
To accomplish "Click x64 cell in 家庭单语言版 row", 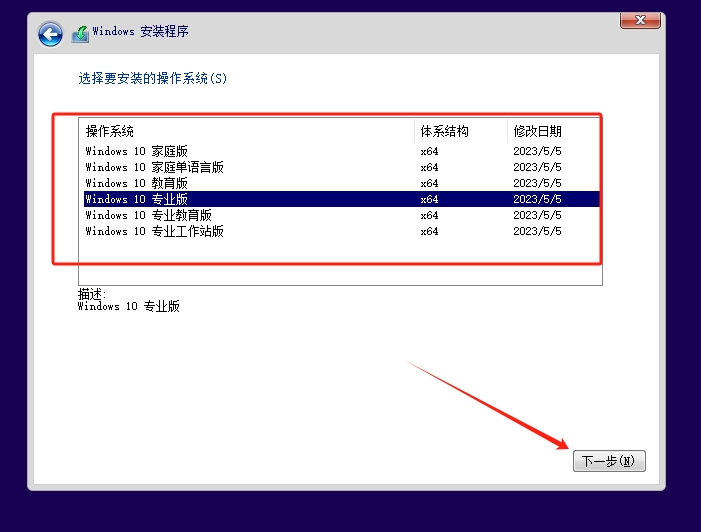I will pos(429,167).
